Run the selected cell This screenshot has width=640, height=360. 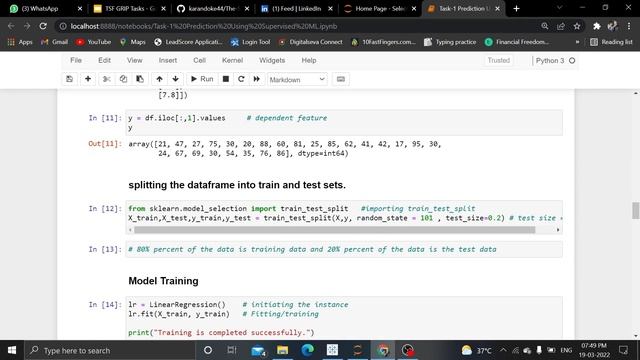point(202,79)
